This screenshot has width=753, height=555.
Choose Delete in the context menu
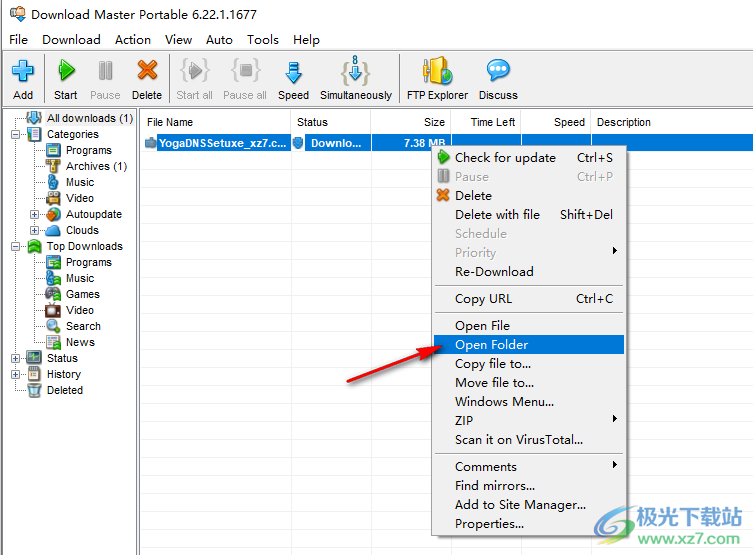pos(529,196)
